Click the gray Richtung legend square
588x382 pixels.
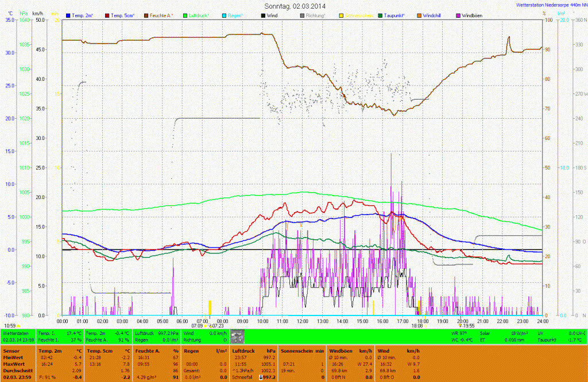tap(301, 14)
